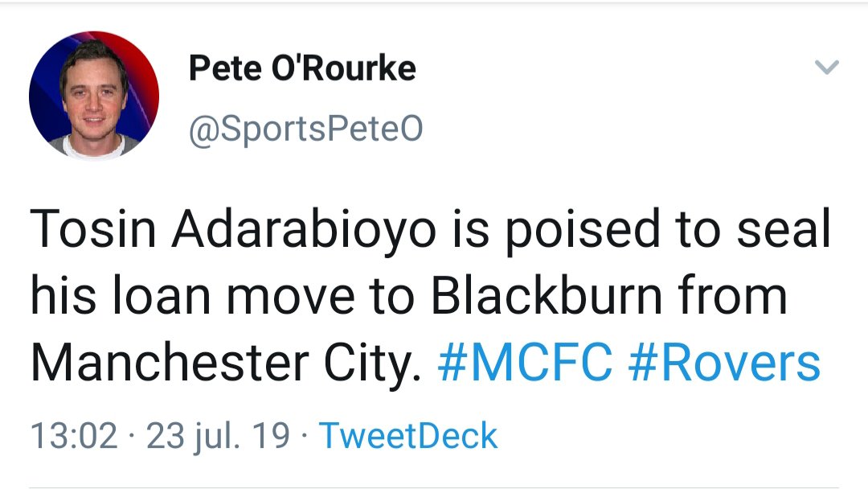Viewport: 868px width, 489px height.
Task: Click the word move in the tweet
Action: pos(290,297)
